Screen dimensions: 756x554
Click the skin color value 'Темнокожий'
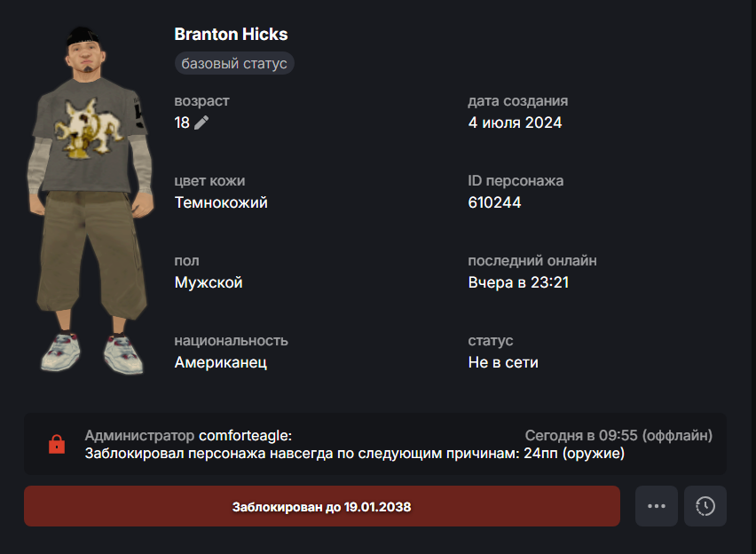pos(221,202)
